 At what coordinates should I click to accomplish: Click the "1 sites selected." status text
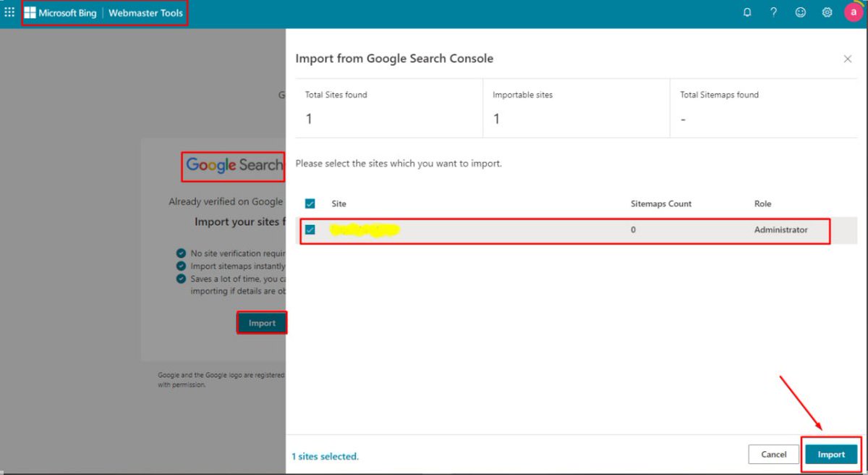(325, 456)
